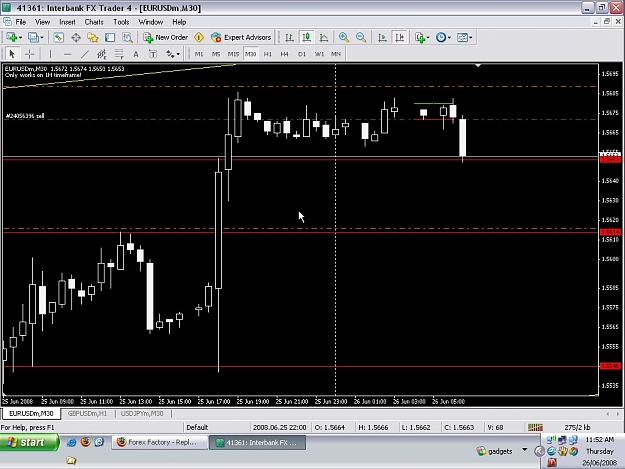The image size is (625, 469).
Task: Switch chart to Line Chart mode
Action: [324, 37]
